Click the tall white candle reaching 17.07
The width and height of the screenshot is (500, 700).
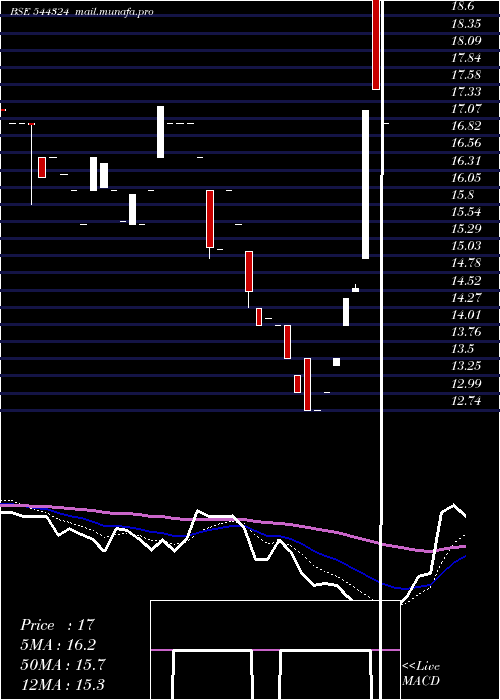point(365,184)
